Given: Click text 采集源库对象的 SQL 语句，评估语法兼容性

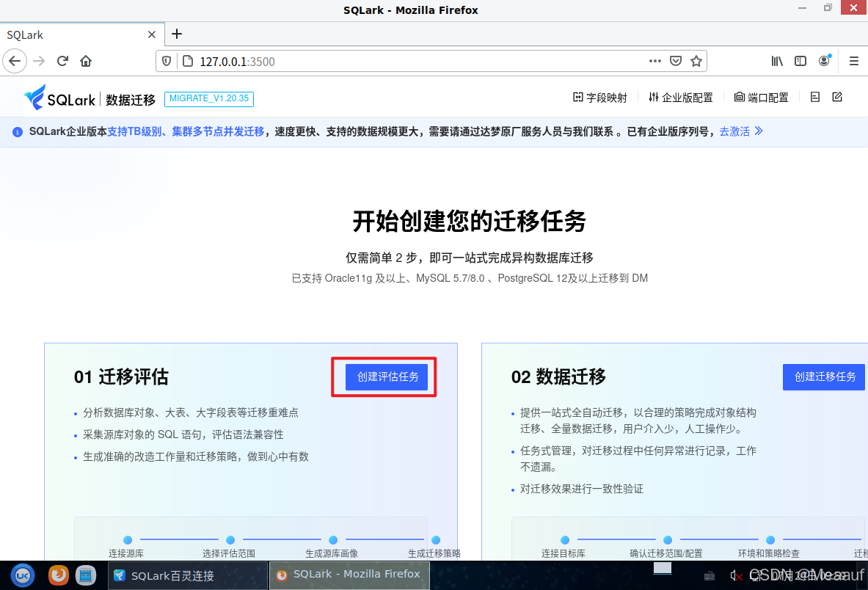Looking at the screenshot, I should (x=183, y=435).
